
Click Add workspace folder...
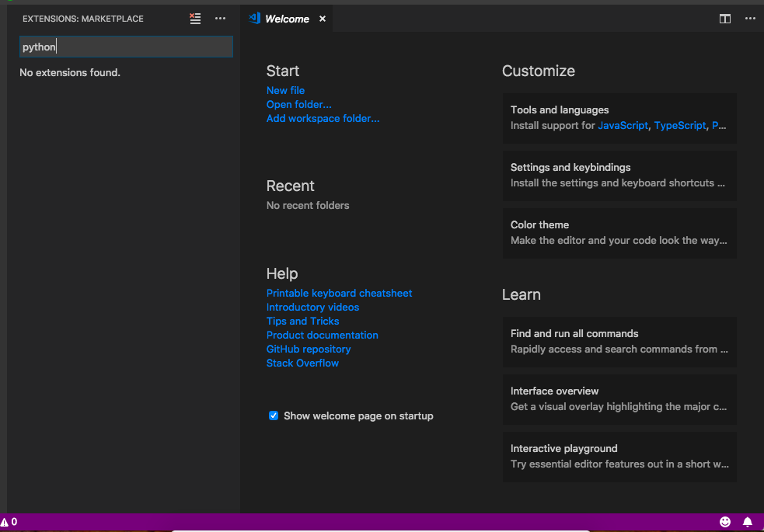click(x=323, y=118)
